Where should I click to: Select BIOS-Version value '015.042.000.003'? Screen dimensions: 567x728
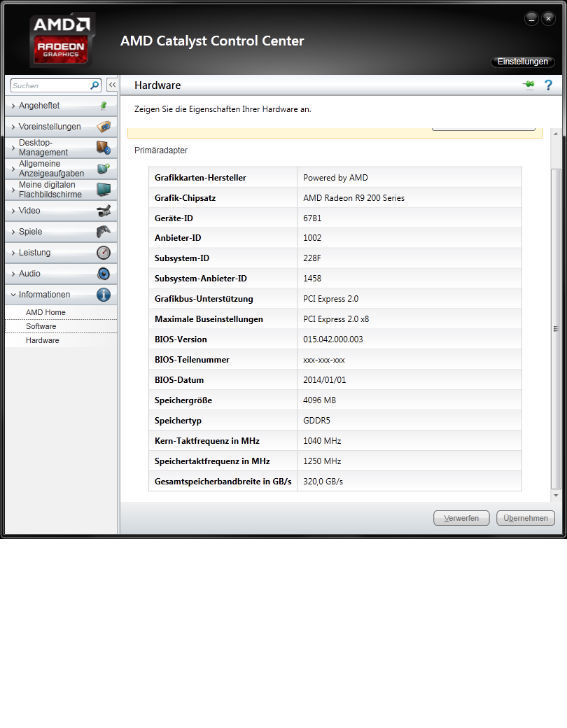tap(333, 339)
